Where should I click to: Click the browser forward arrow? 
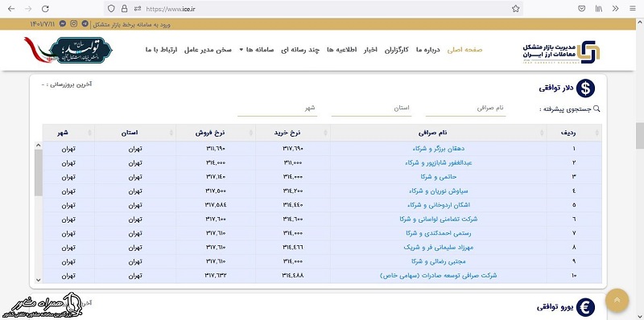pyautogui.click(x=28, y=9)
